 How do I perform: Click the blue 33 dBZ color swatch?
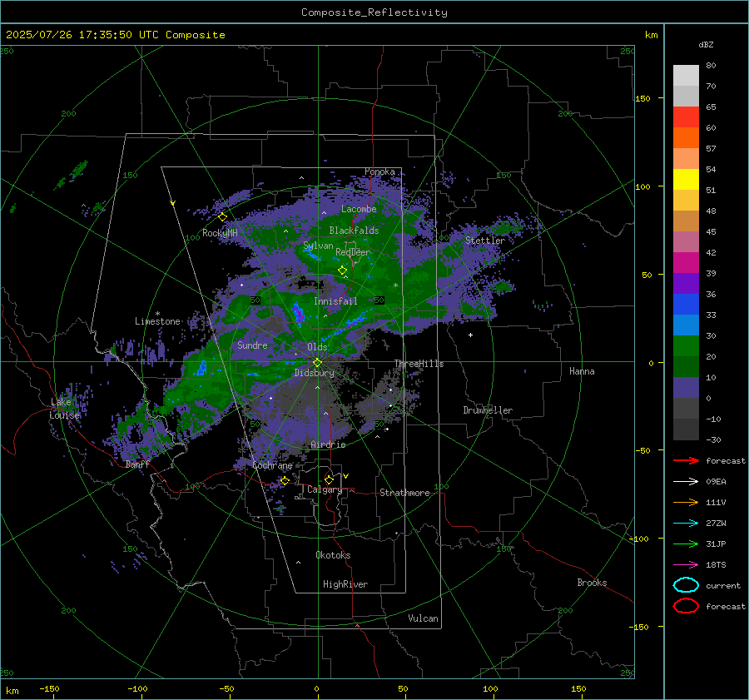686,305
